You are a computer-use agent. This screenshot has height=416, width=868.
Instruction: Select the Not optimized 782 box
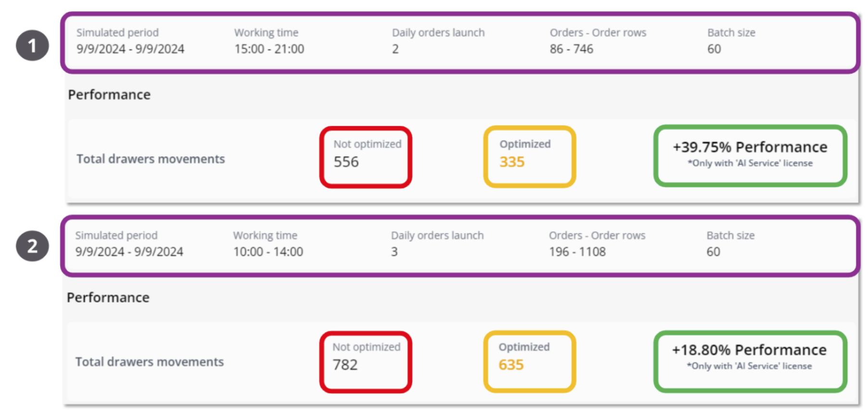(x=366, y=362)
